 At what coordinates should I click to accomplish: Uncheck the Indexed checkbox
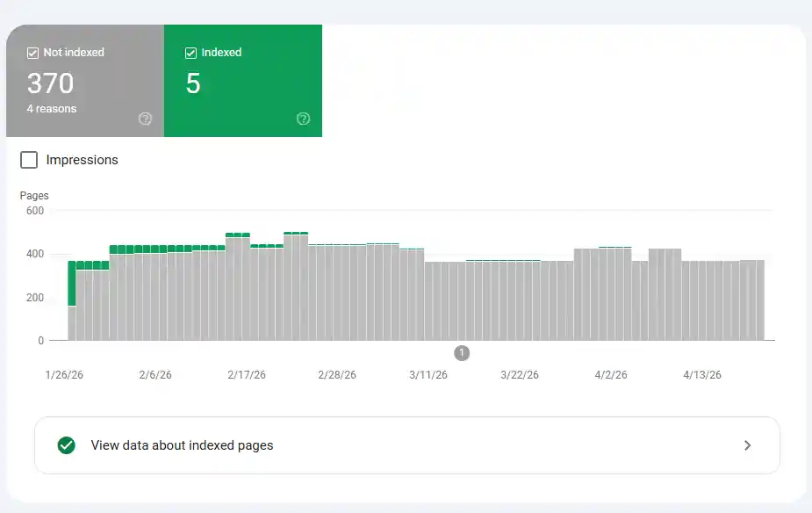pyautogui.click(x=190, y=53)
